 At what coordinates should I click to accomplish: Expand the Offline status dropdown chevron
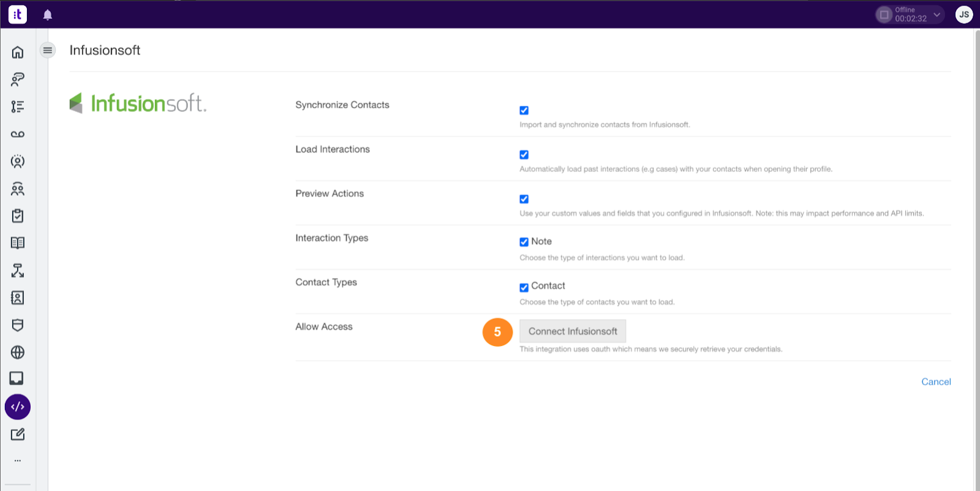point(937,14)
